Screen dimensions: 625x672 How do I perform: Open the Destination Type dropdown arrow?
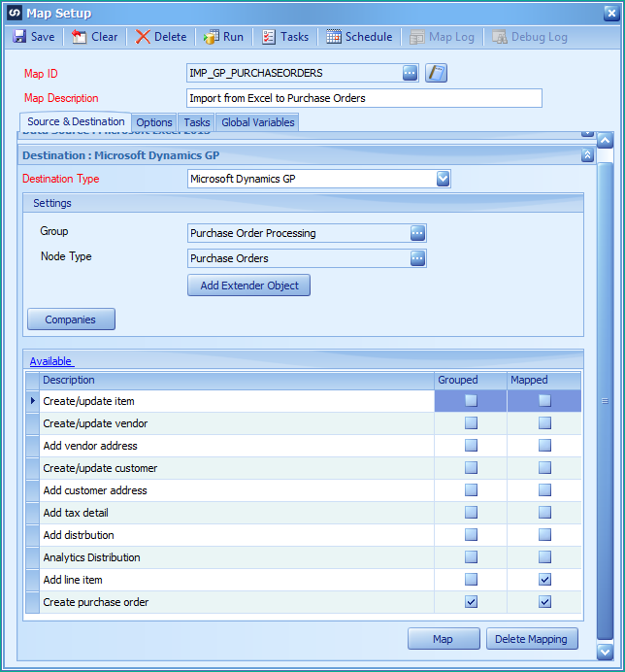pyautogui.click(x=443, y=179)
